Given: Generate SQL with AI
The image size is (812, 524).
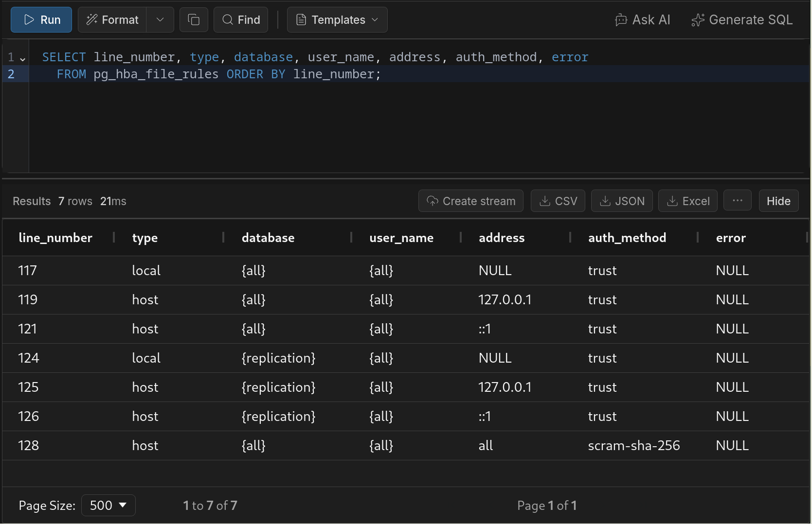Looking at the screenshot, I should pyautogui.click(x=742, y=20).
